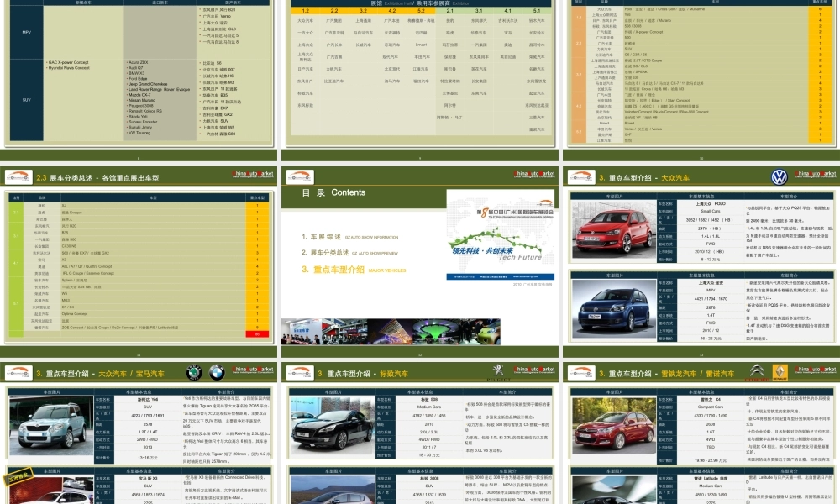Click the Volkswagen logo on the 大众汽车 slide
The image size is (840, 504).
point(779,177)
